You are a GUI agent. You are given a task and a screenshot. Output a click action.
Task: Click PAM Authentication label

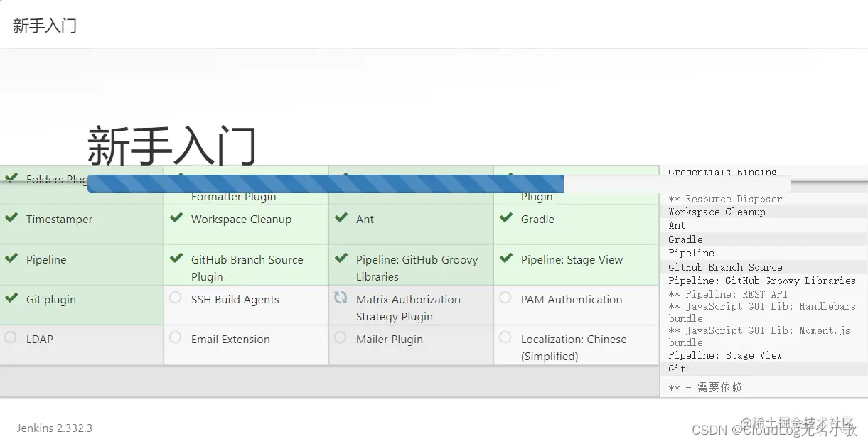572,300
